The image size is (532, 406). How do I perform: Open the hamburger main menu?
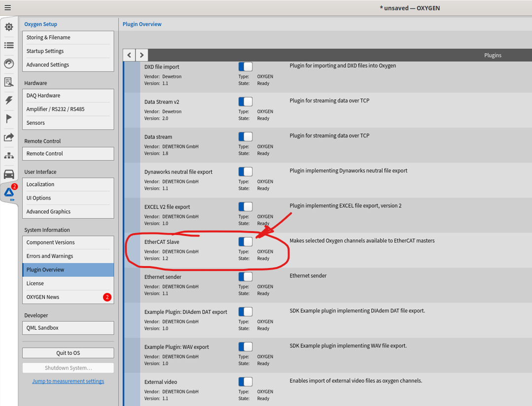pyautogui.click(x=7, y=7)
